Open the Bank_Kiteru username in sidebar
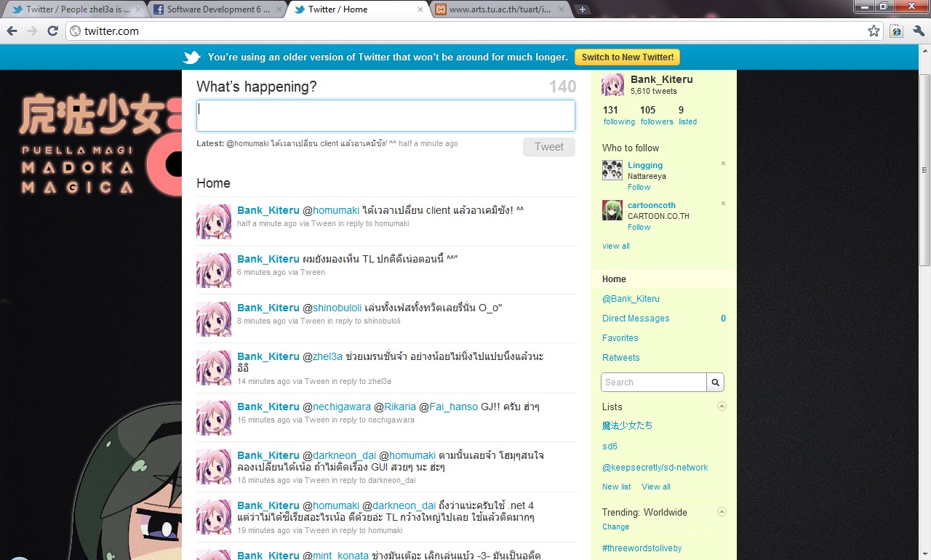 coord(662,79)
